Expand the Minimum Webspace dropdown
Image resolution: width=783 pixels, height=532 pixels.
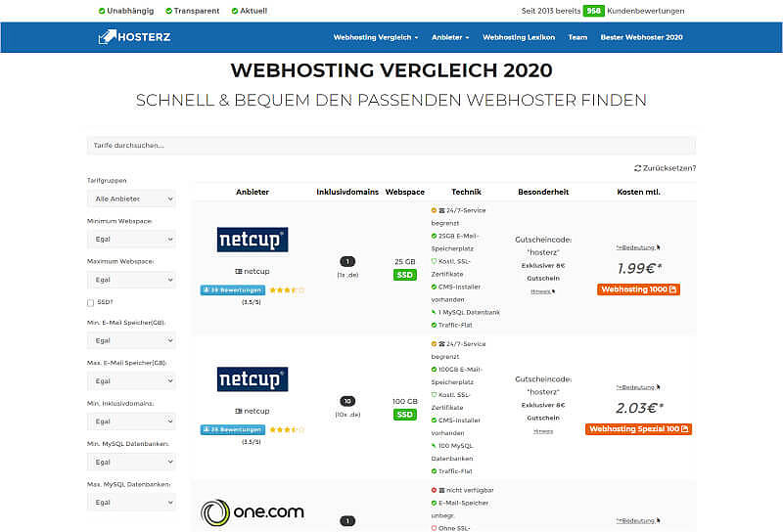click(131, 239)
